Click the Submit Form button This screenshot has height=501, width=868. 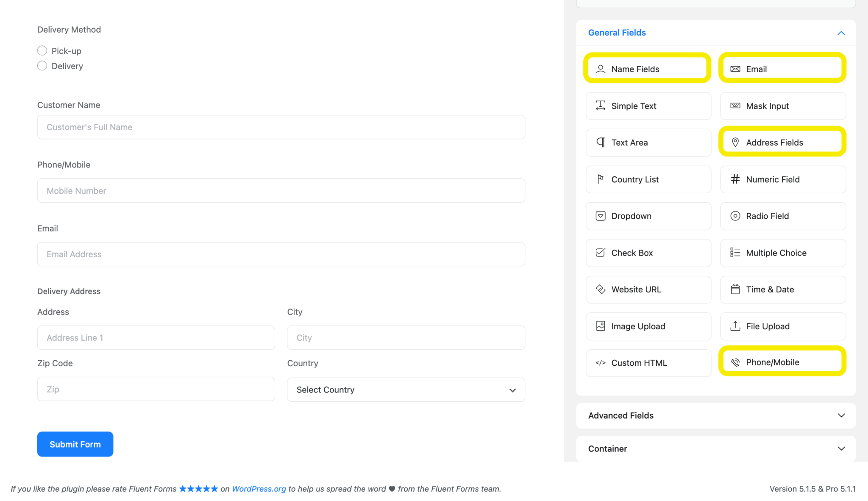tap(75, 444)
